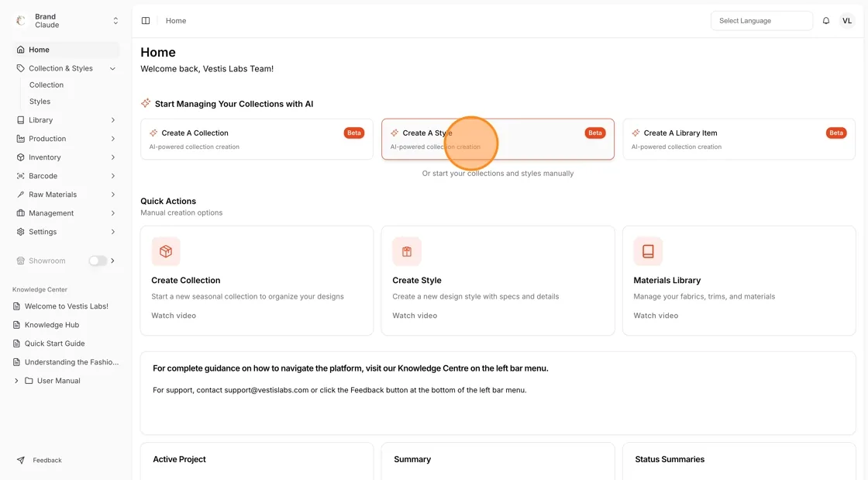Click the Create Collection cube icon
The image size is (868, 480).
coord(166,251)
